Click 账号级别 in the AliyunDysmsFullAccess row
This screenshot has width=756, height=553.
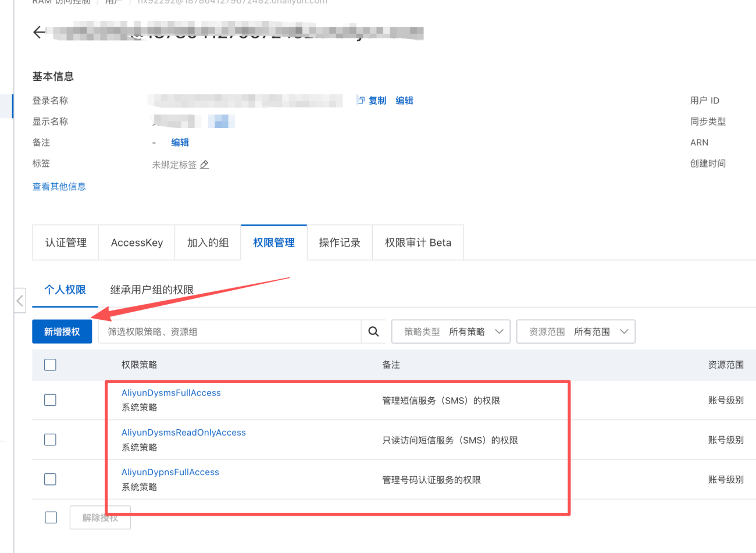coord(726,400)
